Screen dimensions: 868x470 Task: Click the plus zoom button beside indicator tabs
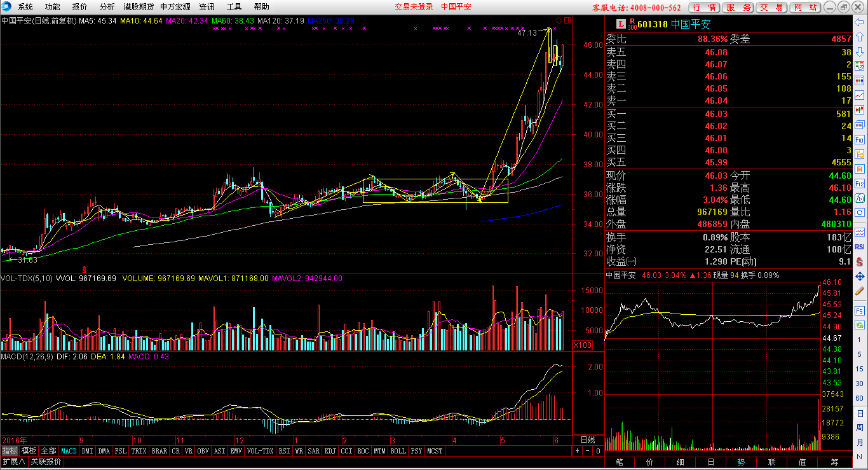click(578, 451)
